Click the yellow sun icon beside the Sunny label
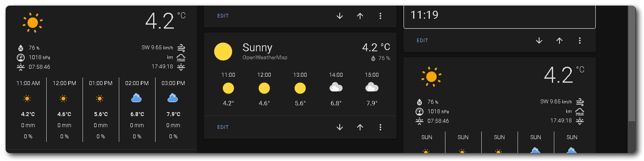Image resolution: width=644 pixels, height=161 pixels. (223, 52)
